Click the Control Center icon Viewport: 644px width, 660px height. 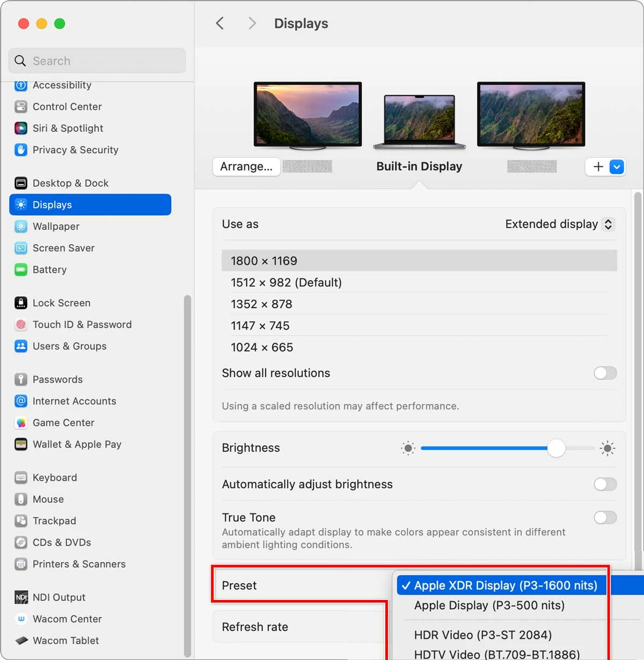(21, 106)
